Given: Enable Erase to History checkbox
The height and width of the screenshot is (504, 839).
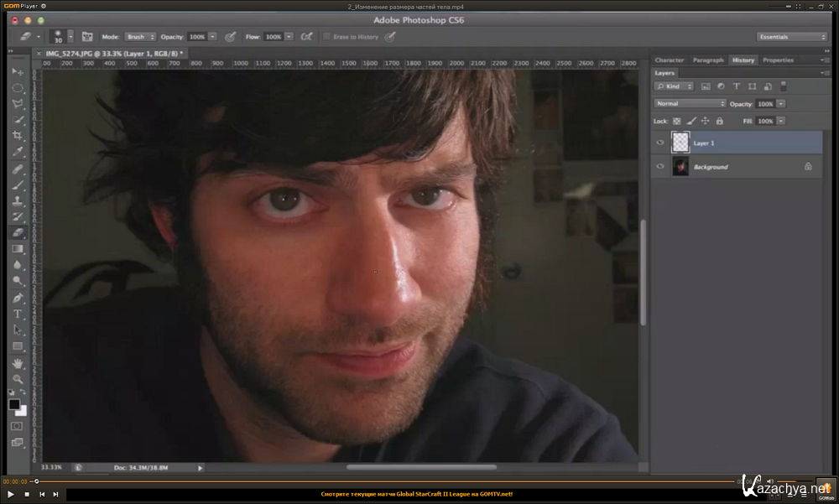Looking at the screenshot, I should [326, 37].
